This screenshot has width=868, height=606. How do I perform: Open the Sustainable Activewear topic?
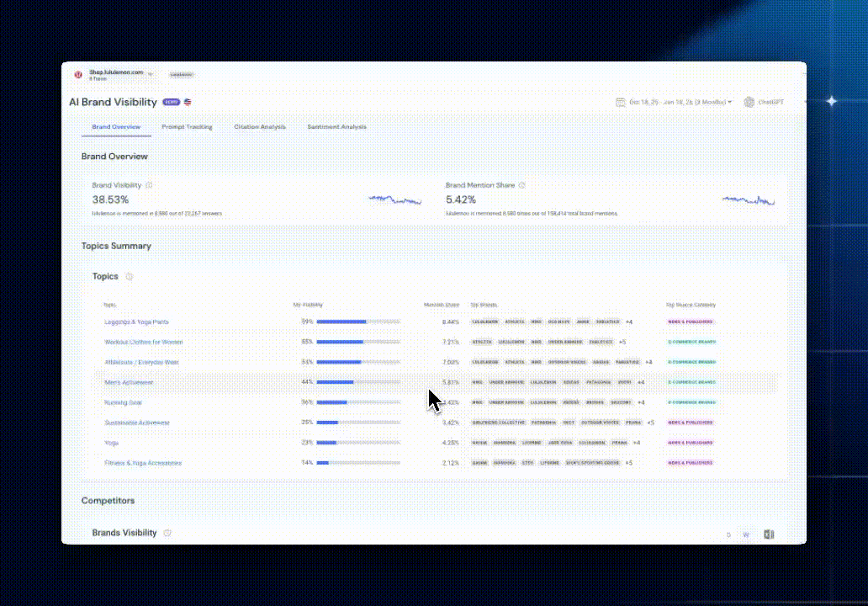[137, 423]
